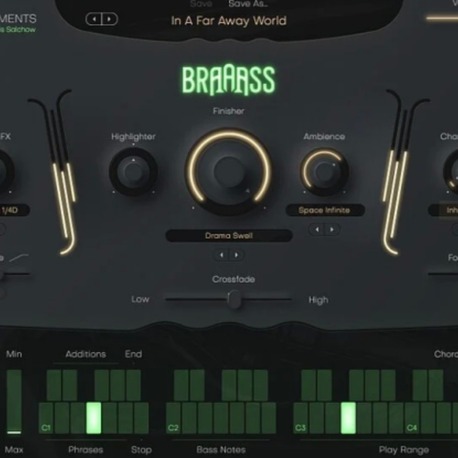Select previous preset with the top left arrow

(x=94, y=19)
